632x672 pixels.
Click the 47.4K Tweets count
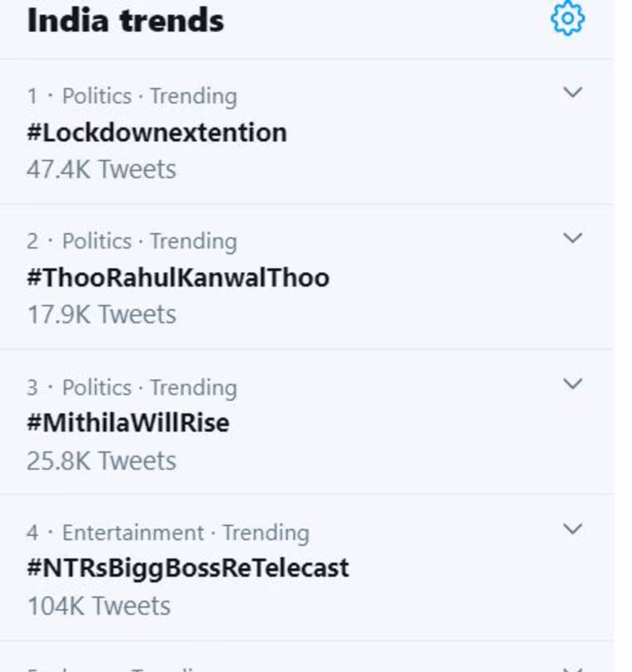[101, 169]
